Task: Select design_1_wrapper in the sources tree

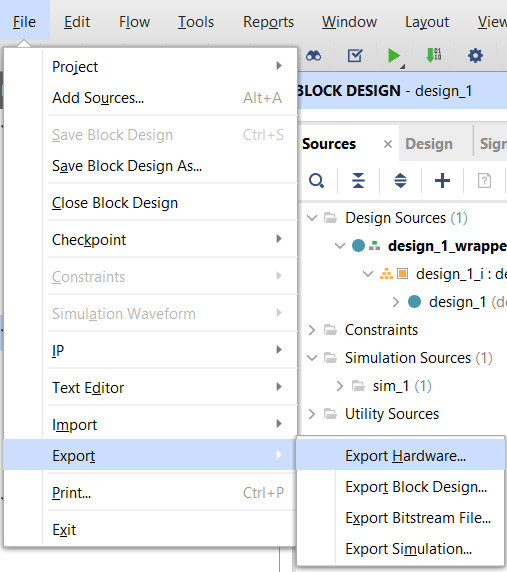Action: pos(447,246)
